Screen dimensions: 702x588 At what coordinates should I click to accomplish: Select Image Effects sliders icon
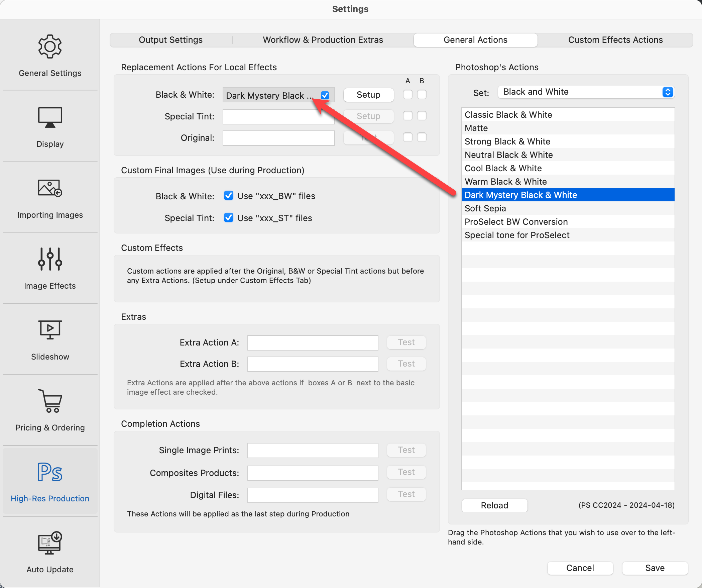(x=50, y=259)
